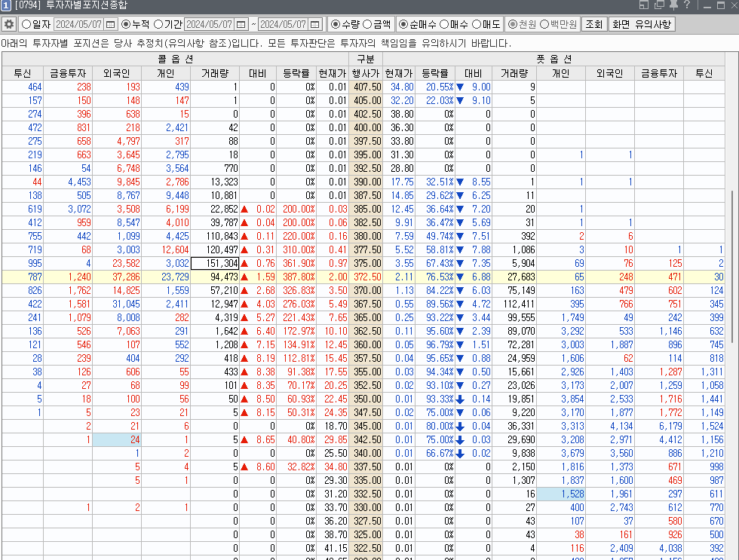Open help with the question mark icon
This screenshot has width=739, height=560.
coord(686,5)
